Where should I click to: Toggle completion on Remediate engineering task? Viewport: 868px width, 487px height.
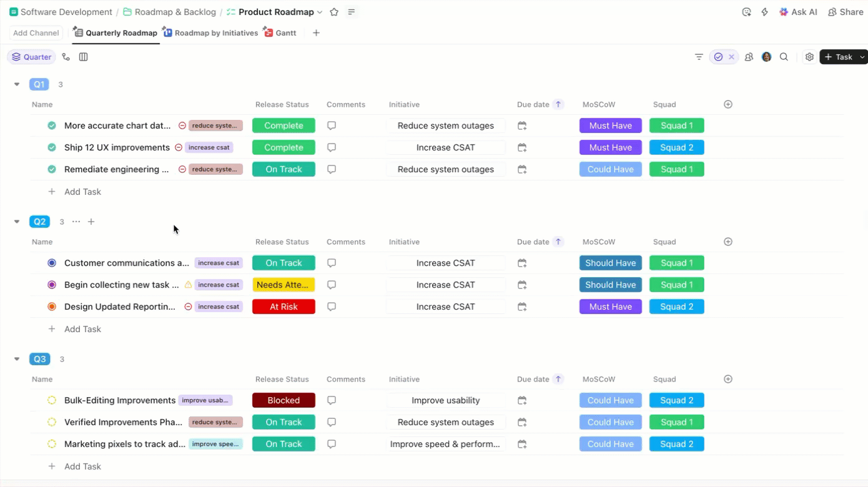(x=51, y=169)
